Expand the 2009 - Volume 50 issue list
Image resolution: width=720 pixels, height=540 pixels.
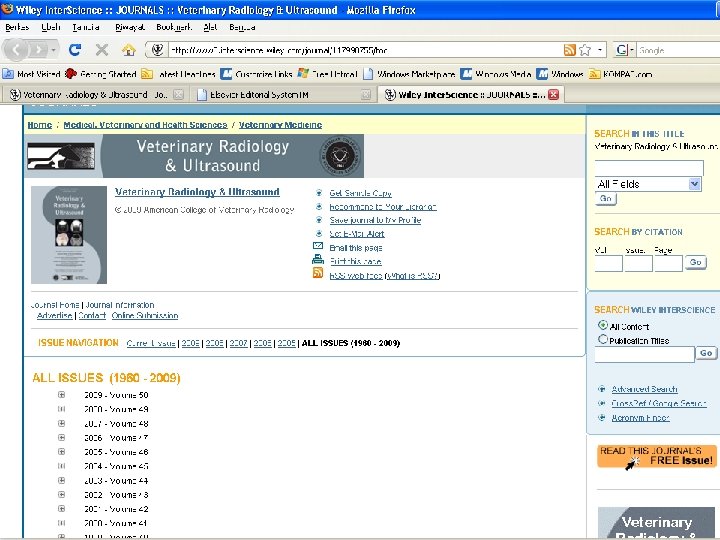[x=62, y=394]
